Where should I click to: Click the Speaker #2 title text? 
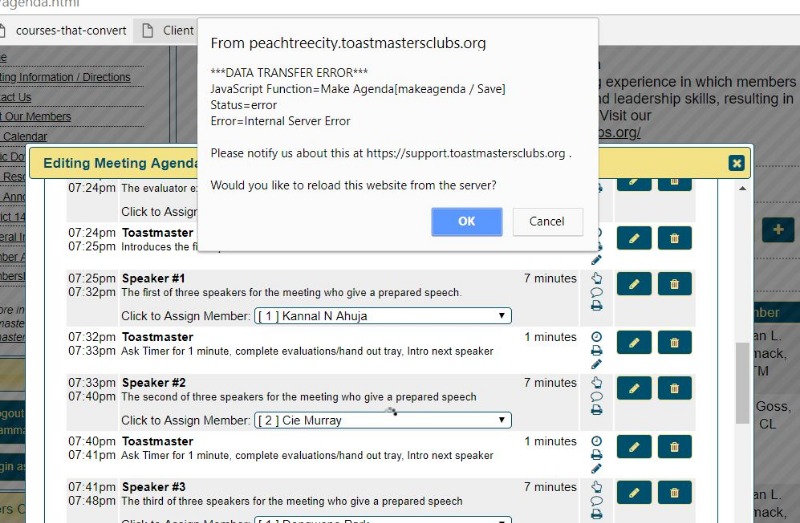click(154, 383)
